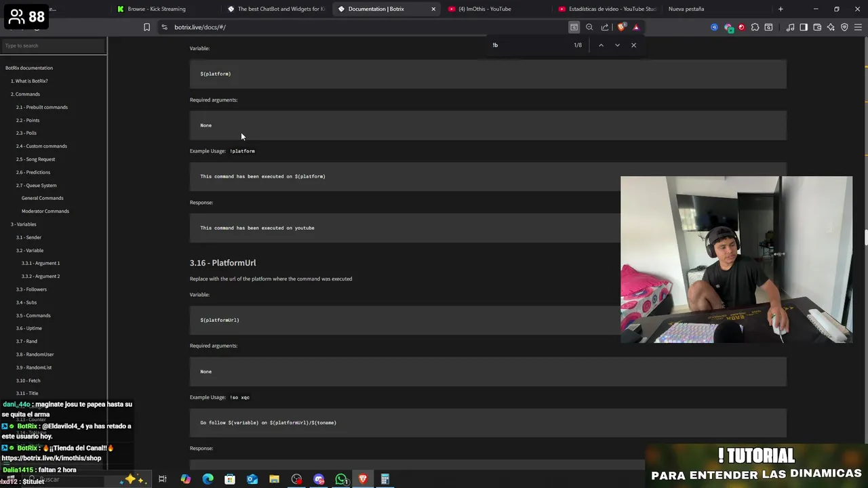Expand '3 - Variables' sidebar section
Image resolution: width=868 pixels, height=488 pixels.
[x=24, y=224]
